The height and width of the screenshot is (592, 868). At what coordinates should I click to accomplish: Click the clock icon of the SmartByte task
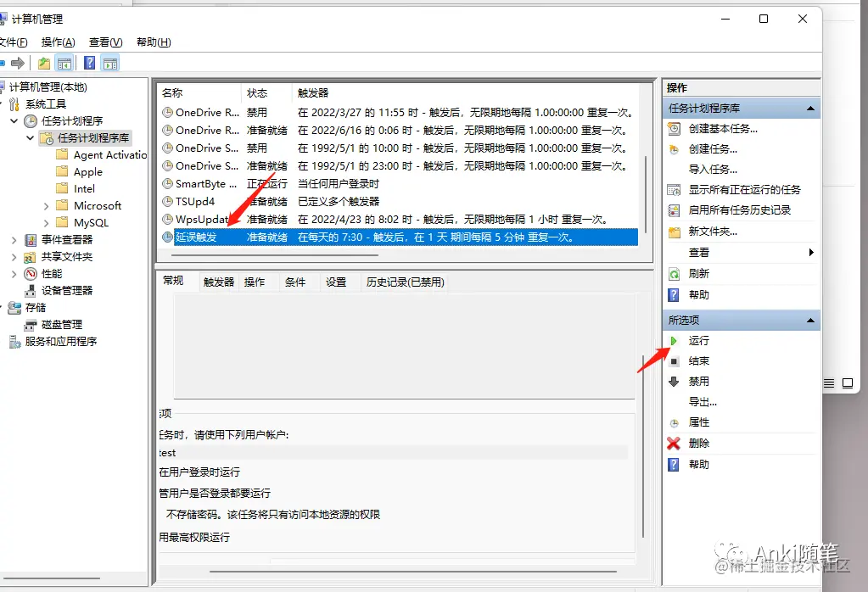[167, 184]
